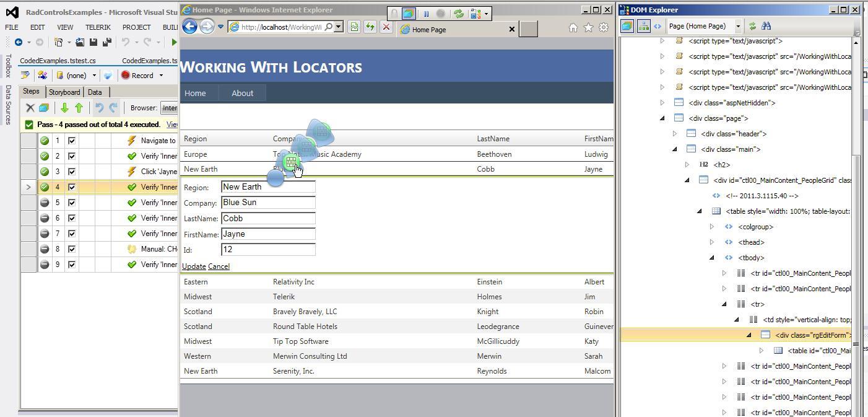The image size is (868, 417).
Task: Open the Browser selection combo box
Action: 168,108
